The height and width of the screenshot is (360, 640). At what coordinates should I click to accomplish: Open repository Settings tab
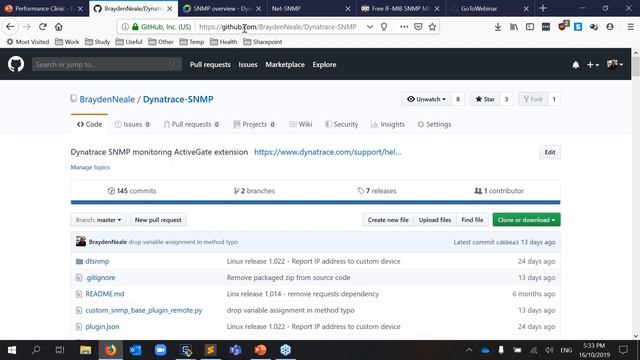coord(434,124)
